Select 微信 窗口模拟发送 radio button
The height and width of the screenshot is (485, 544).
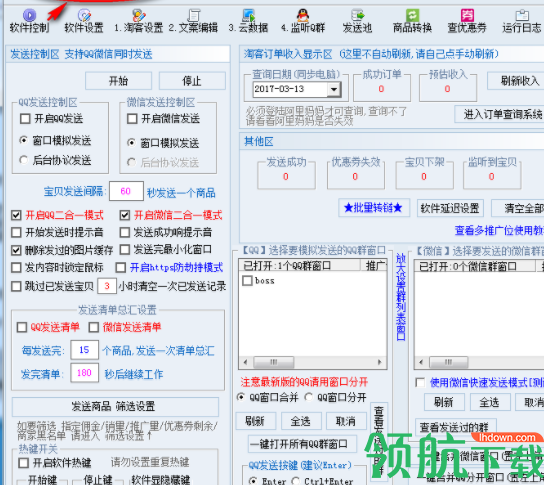(131, 143)
